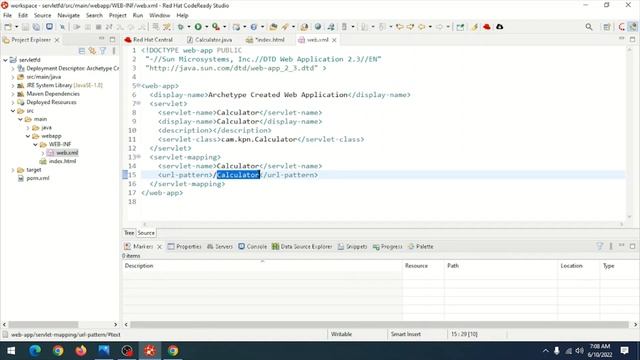640x360 pixels.
Task: Click Collapse All in Project Explorer
Action: click(82, 51)
